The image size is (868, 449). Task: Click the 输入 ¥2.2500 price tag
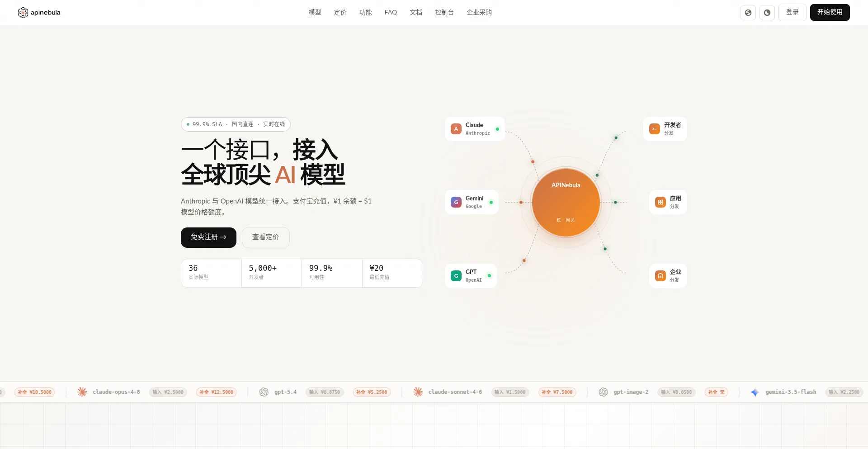[844, 392]
